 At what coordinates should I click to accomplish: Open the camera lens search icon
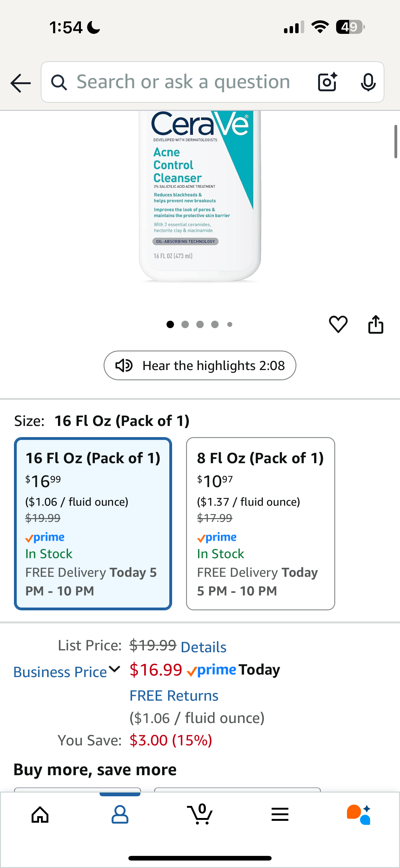(327, 82)
